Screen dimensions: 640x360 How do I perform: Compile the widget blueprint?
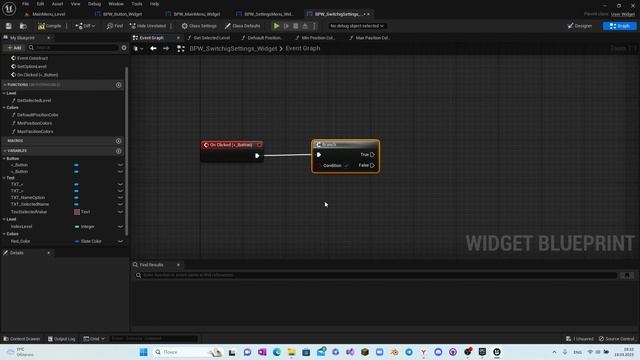coord(49,26)
